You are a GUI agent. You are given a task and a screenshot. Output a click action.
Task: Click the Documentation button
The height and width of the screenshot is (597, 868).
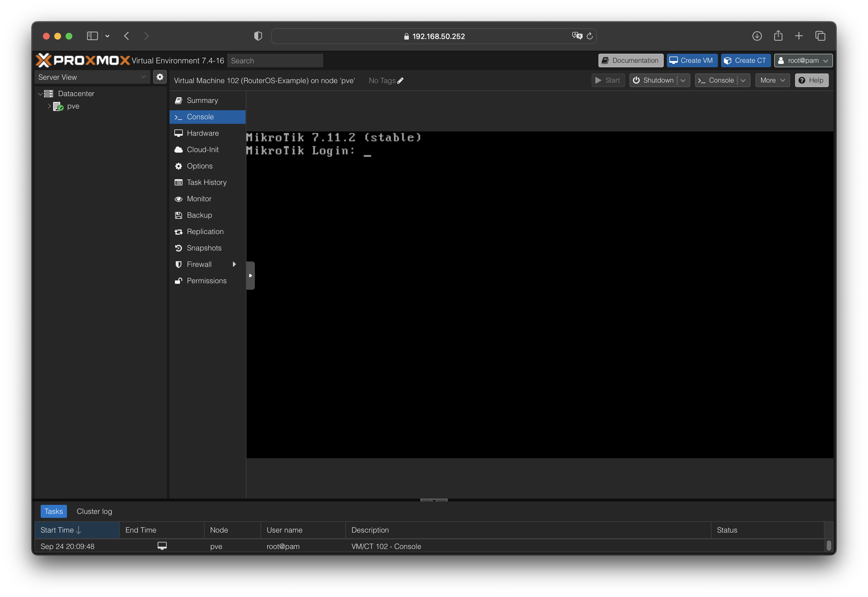(x=631, y=60)
